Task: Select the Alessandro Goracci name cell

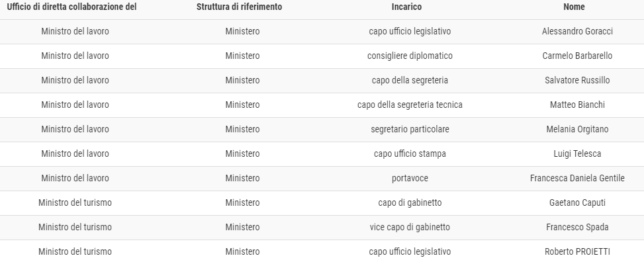Action: pyautogui.click(x=577, y=32)
